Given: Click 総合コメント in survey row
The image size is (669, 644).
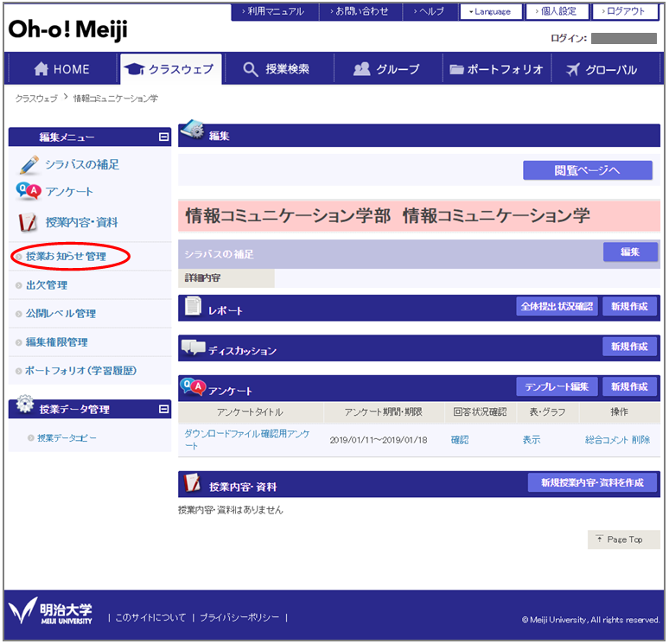Looking at the screenshot, I should pyautogui.click(x=606, y=440).
